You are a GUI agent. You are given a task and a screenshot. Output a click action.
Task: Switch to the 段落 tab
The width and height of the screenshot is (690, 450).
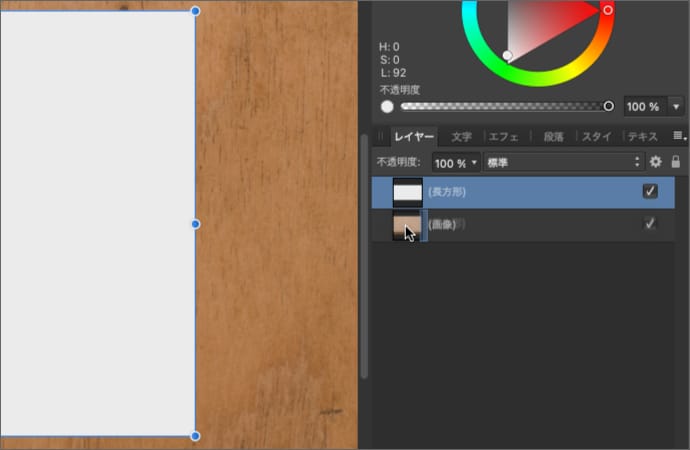[x=553, y=136]
